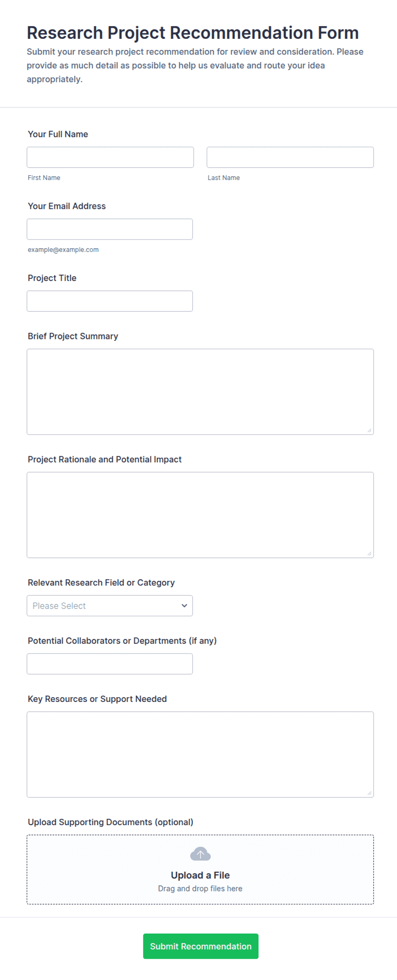Click the Last Name input field

click(x=290, y=157)
